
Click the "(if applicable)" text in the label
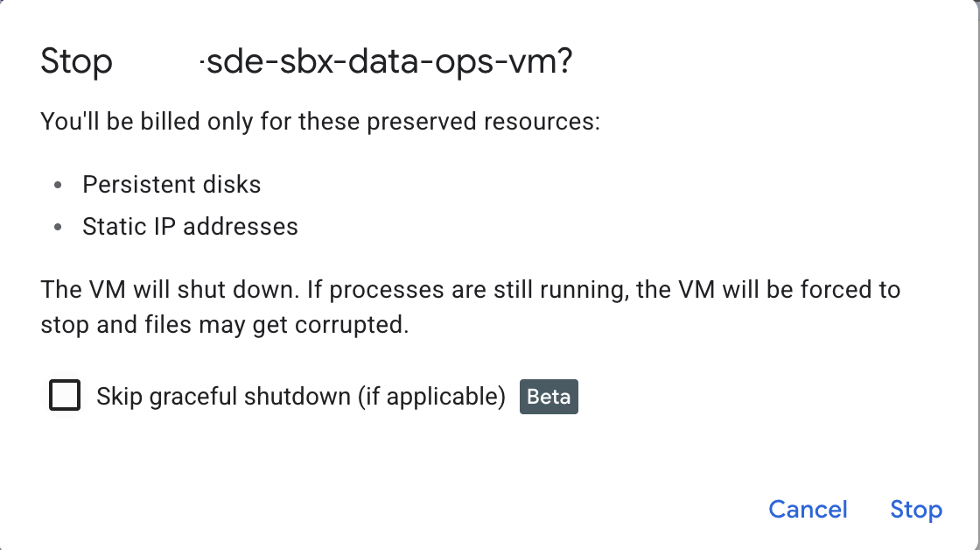(x=430, y=397)
